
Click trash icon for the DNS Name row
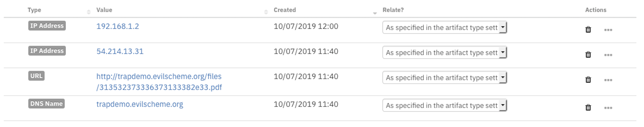[x=588, y=107]
